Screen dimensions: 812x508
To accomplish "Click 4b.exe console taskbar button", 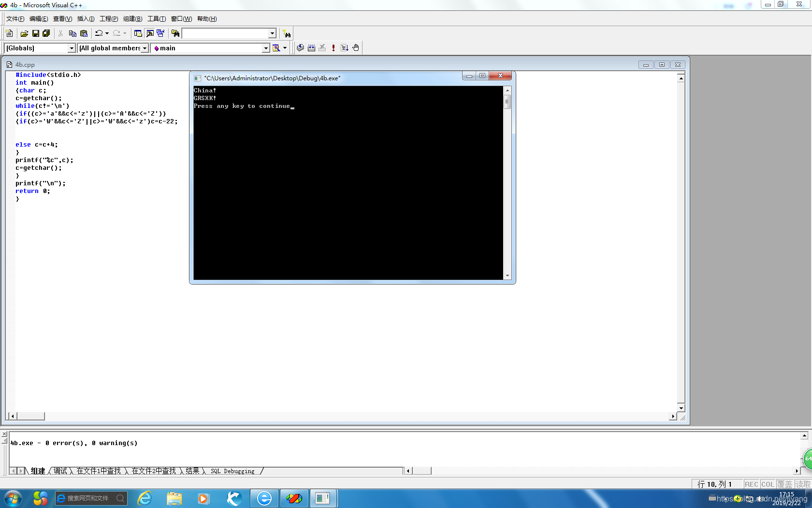I will point(322,498).
